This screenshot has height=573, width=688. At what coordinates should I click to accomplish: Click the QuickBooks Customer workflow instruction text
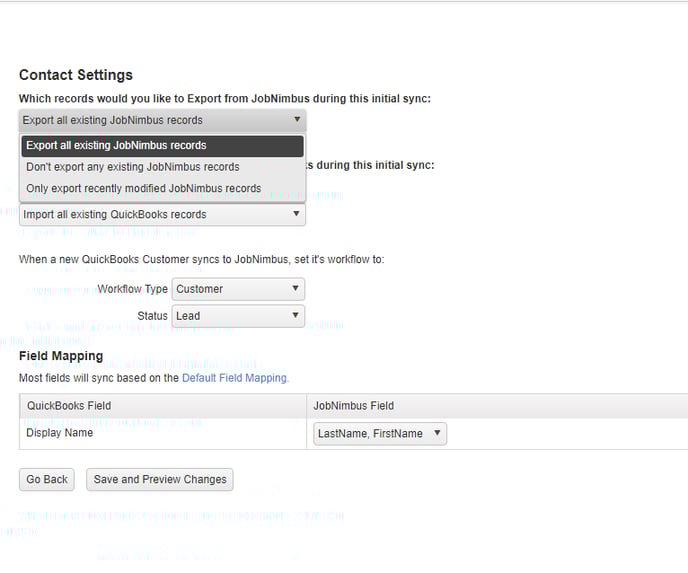point(201,260)
